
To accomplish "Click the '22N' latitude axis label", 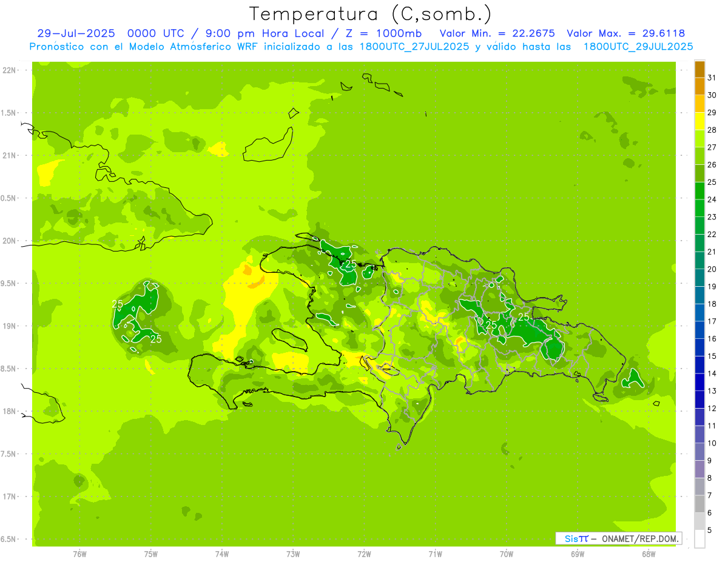I will pyautogui.click(x=10, y=70).
